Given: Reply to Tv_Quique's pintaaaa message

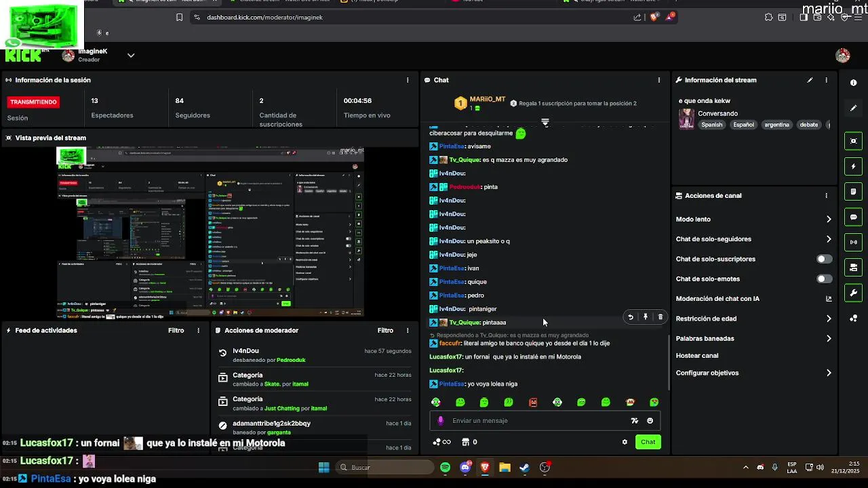Looking at the screenshot, I should pyautogui.click(x=631, y=317).
